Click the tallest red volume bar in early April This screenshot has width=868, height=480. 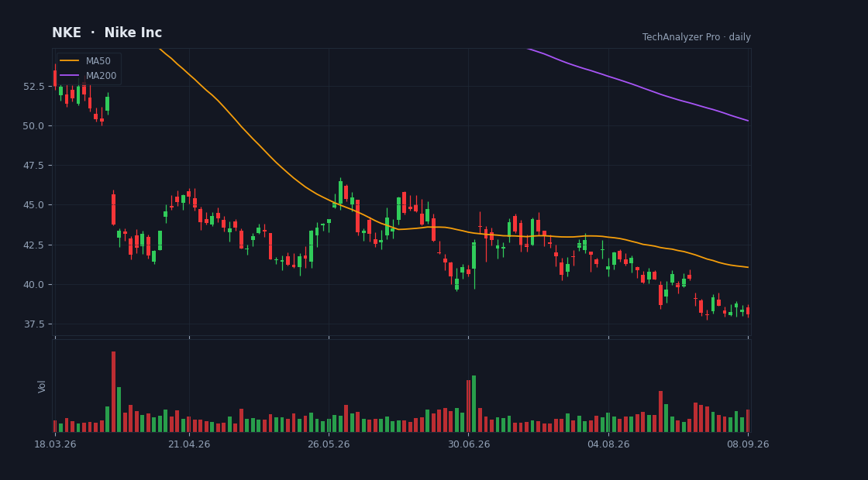tap(113, 392)
